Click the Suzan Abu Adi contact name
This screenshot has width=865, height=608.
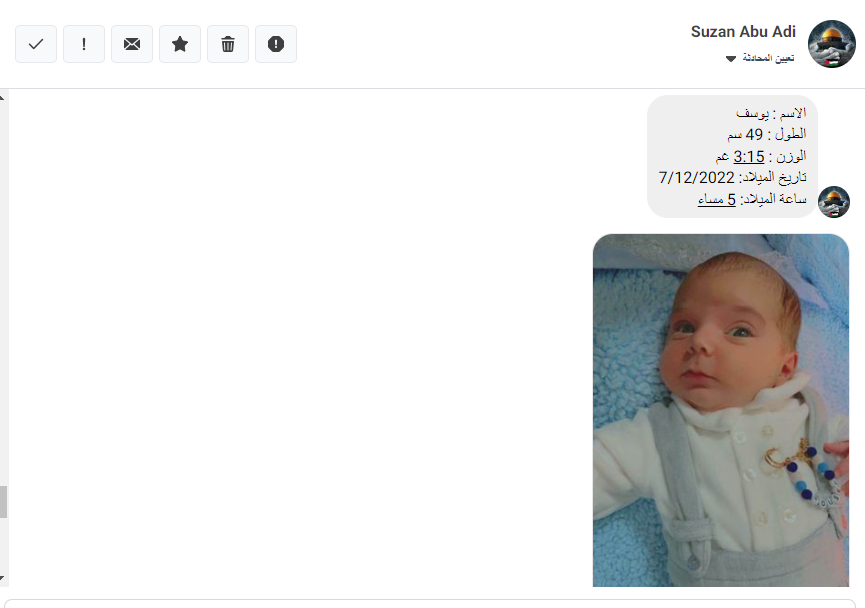742,32
